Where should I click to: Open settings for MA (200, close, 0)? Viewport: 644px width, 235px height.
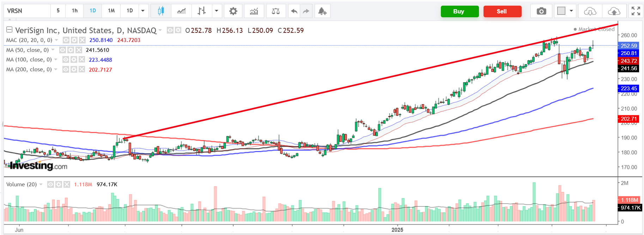tap(74, 70)
